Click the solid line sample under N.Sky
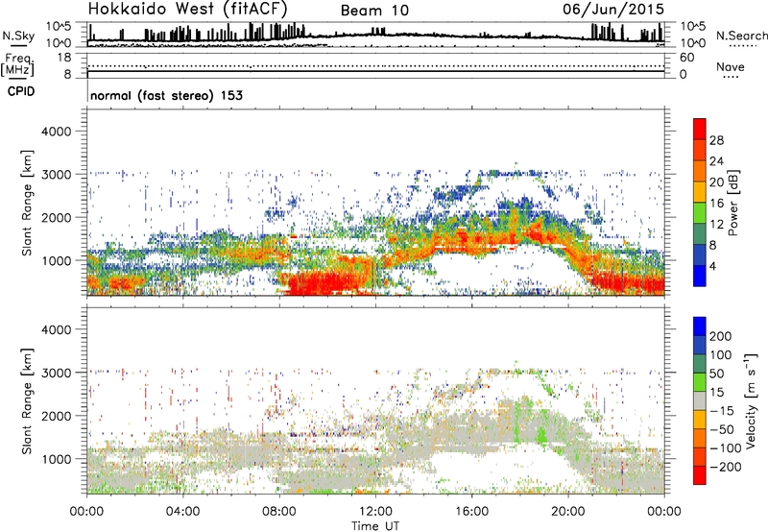 (x=18, y=45)
